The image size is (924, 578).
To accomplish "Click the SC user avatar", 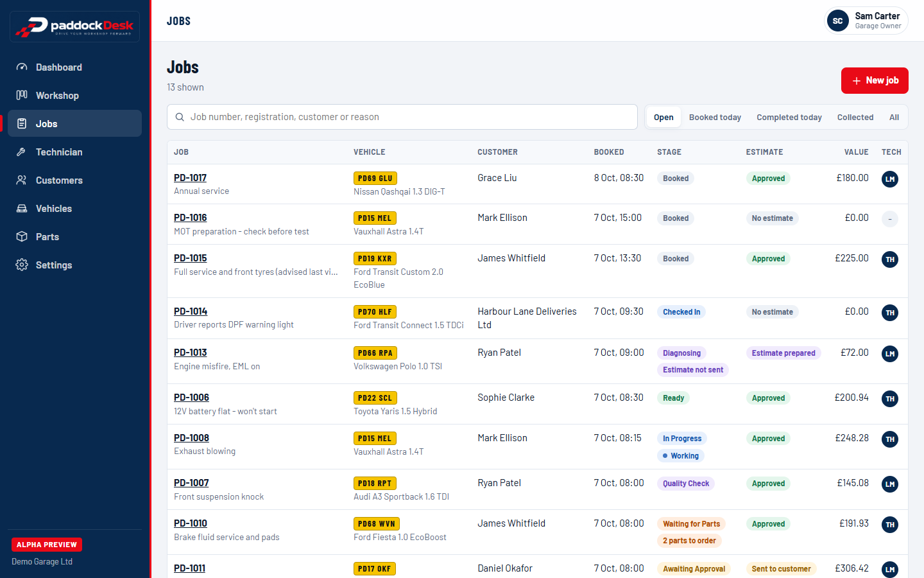I will 838,21.
